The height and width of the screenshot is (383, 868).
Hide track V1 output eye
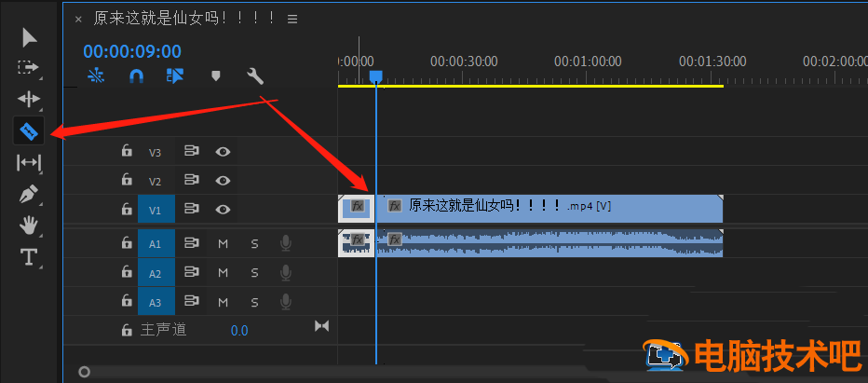click(224, 209)
